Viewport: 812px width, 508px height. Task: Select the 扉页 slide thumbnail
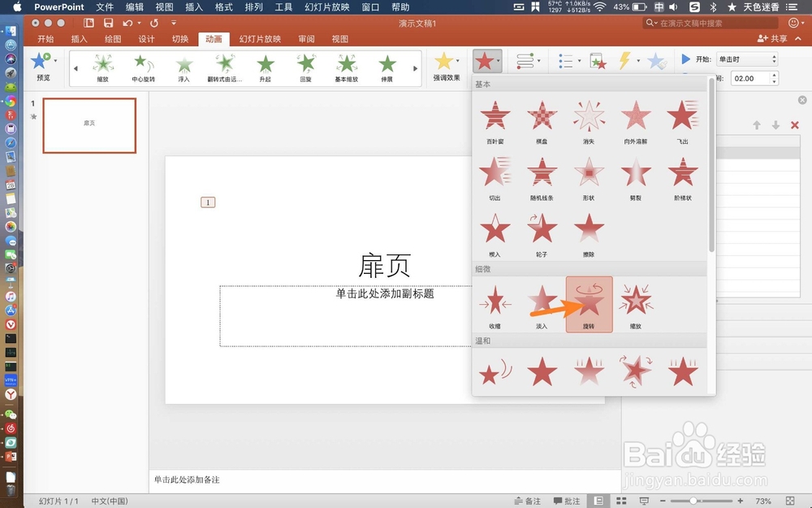click(89, 125)
